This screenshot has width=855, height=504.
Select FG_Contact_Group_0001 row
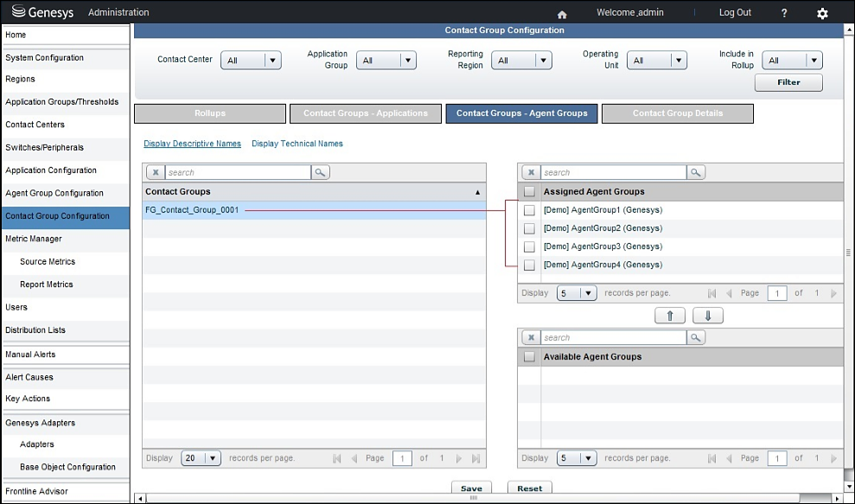(314, 210)
